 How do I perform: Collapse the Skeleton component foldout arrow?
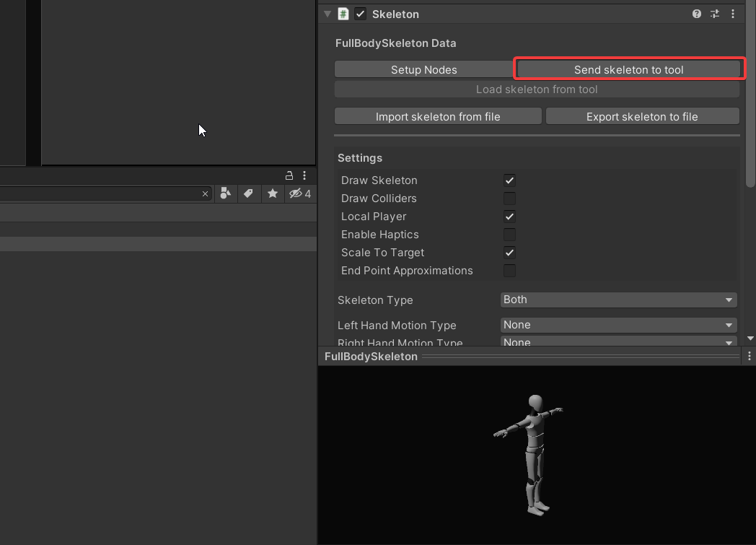[x=328, y=14]
